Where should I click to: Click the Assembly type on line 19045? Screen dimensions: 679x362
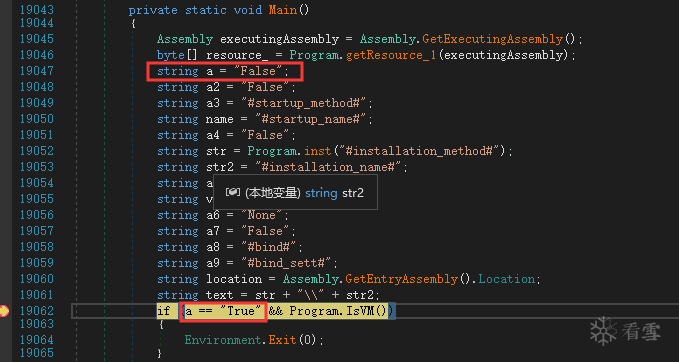pos(185,39)
